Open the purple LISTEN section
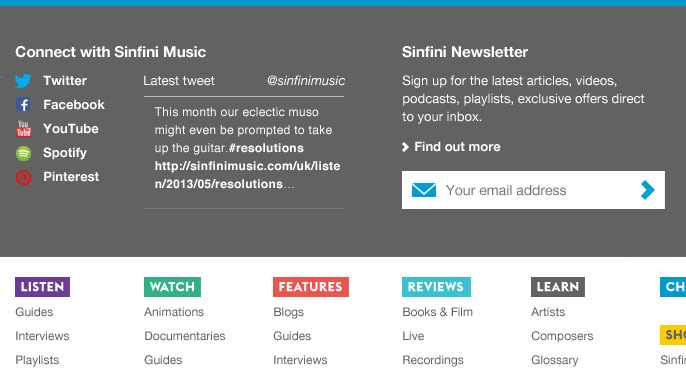Viewport: 686px width, 377px height. coord(42,287)
